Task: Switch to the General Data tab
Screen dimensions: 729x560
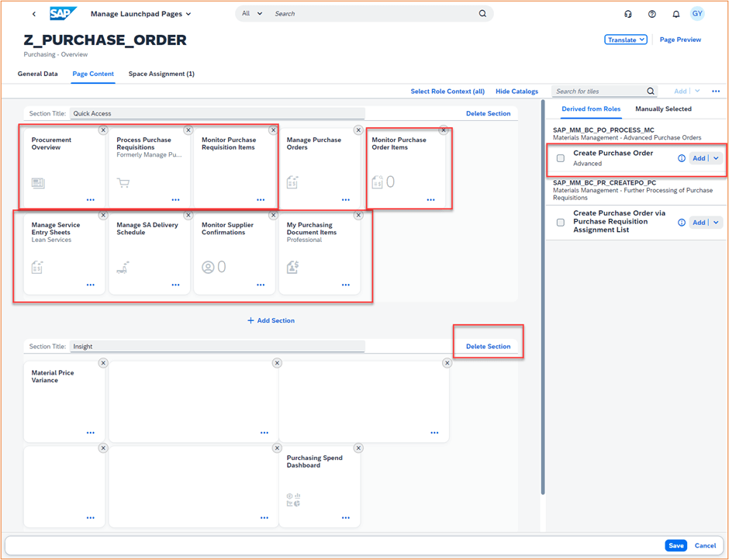Action: point(38,74)
